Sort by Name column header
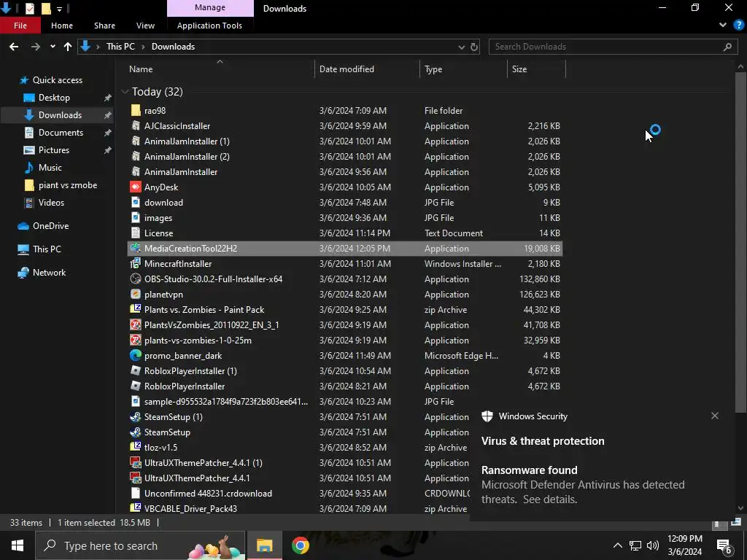Viewport: 747px width, 560px height. pos(141,69)
